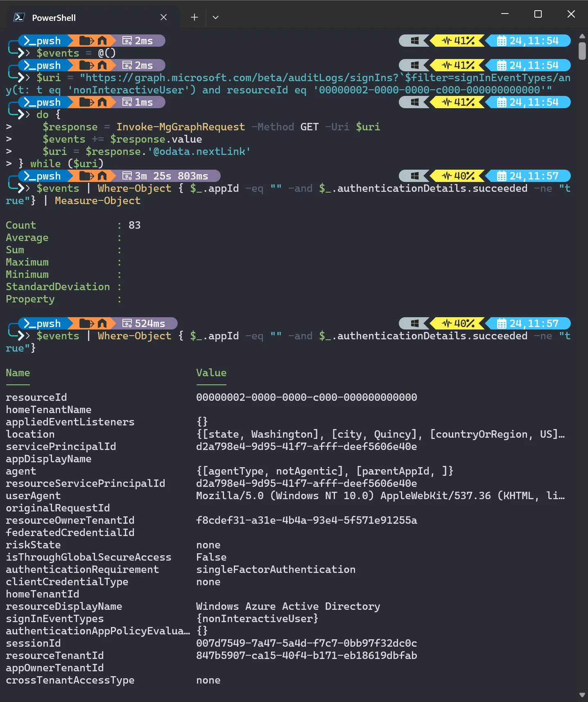Click the scrollbar up arrow
588x702 pixels.
point(582,36)
